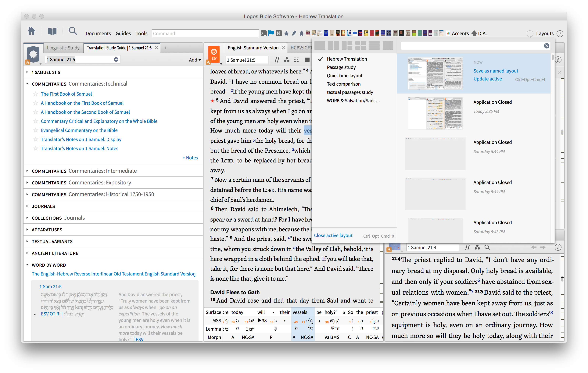The width and height of the screenshot is (588, 373).
Task: Collapse the Commentaries:Technical section
Action: [x=27, y=84]
